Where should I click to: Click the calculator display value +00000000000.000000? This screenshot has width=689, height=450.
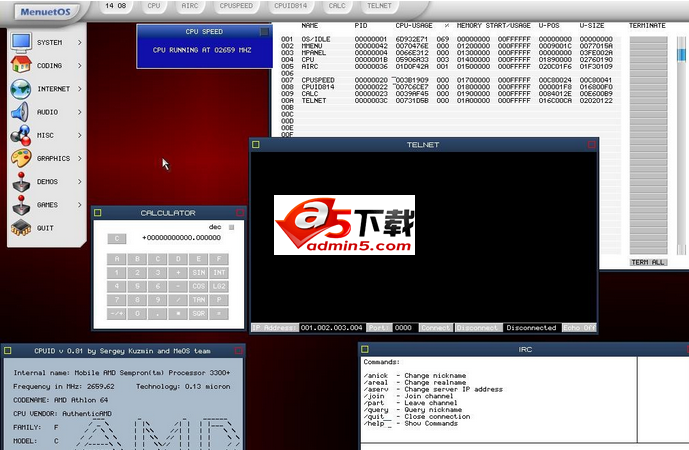point(181,238)
